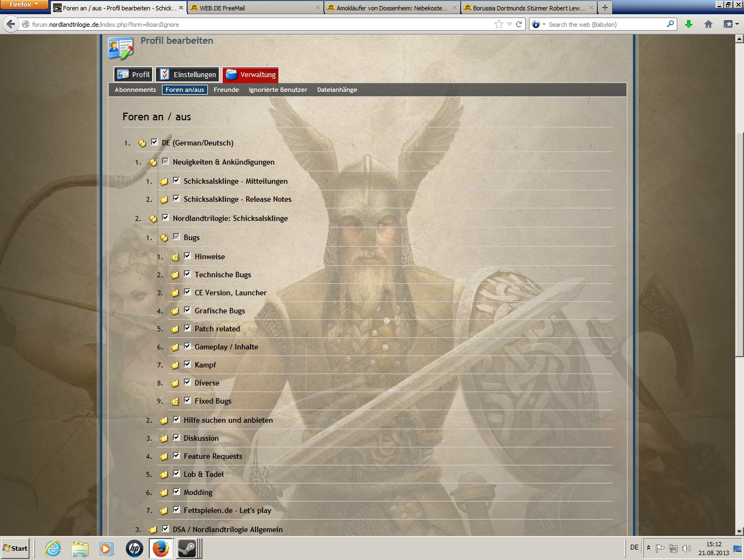Viewport: 744px width, 560px height.
Task: Toggle the Hilfe suchen und anbieten checkbox
Action: (x=176, y=419)
